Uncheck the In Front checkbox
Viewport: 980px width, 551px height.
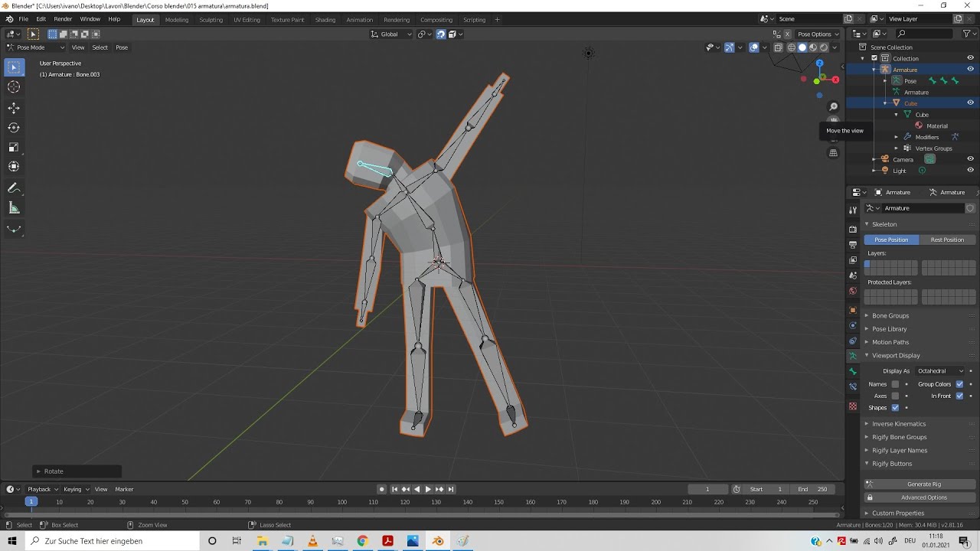[959, 396]
